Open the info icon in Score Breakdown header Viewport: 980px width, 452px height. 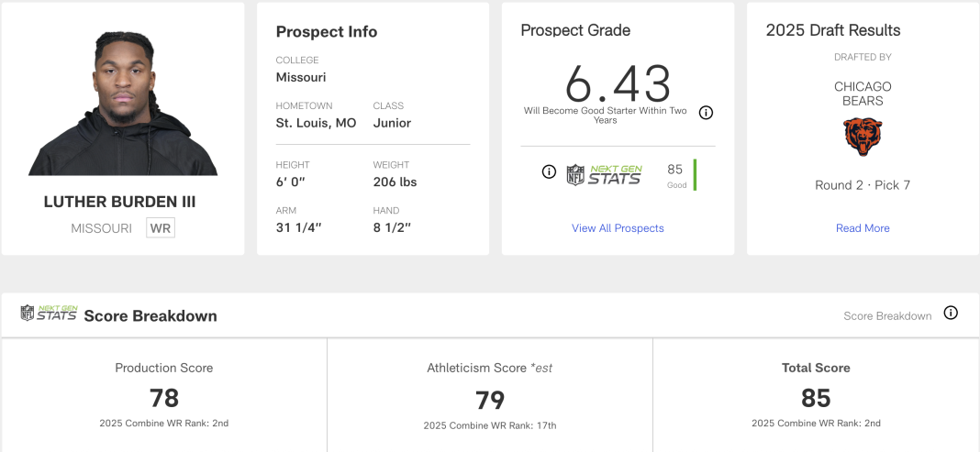[951, 313]
